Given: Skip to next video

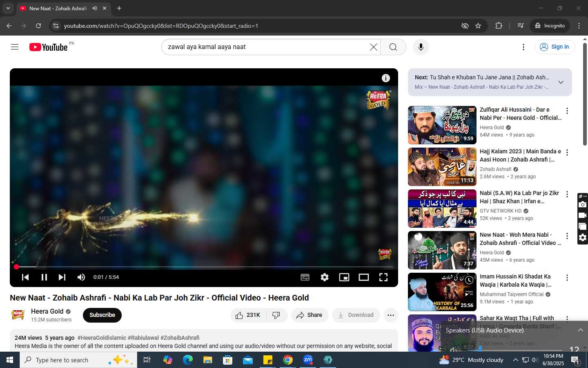Looking at the screenshot, I should pyautogui.click(x=62, y=277).
